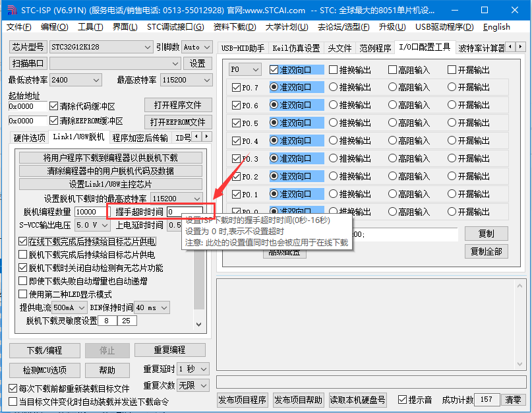Screen dimensions: 532x413
Task: Expand maximum baud rate 115200 dropdown
Action: pyautogui.click(x=206, y=80)
